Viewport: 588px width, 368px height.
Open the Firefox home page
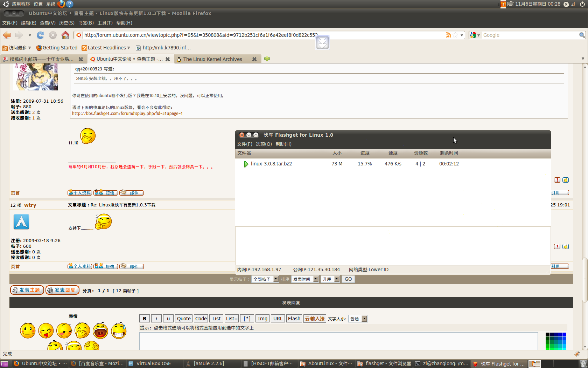65,35
